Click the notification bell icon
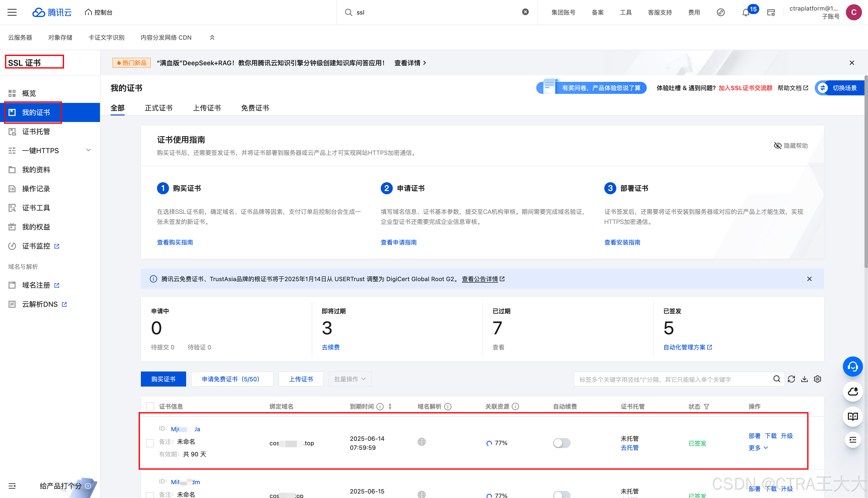 (745, 13)
